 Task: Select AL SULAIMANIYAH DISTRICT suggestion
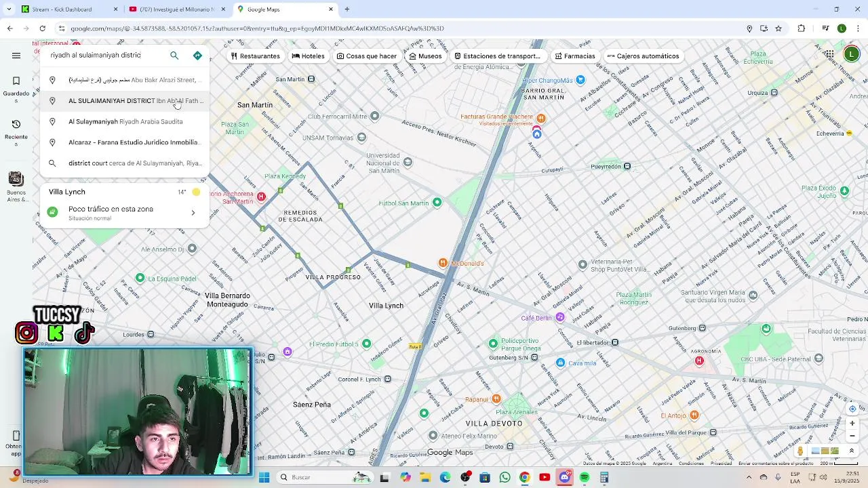tap(125, 101)
